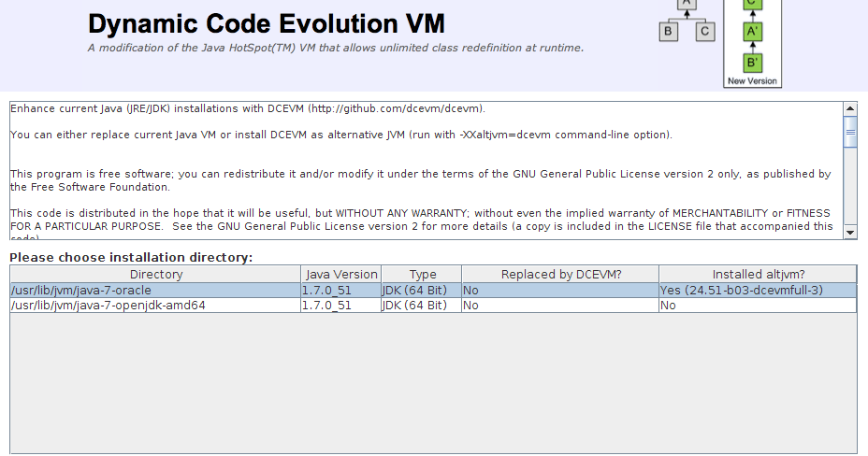This screenshot has height=456, width=868.
Task: Click 'Yes (24.51-b03-dcevmfull-3)' altjvm cell
Action: pyautogui.click(x=758, y=291)
